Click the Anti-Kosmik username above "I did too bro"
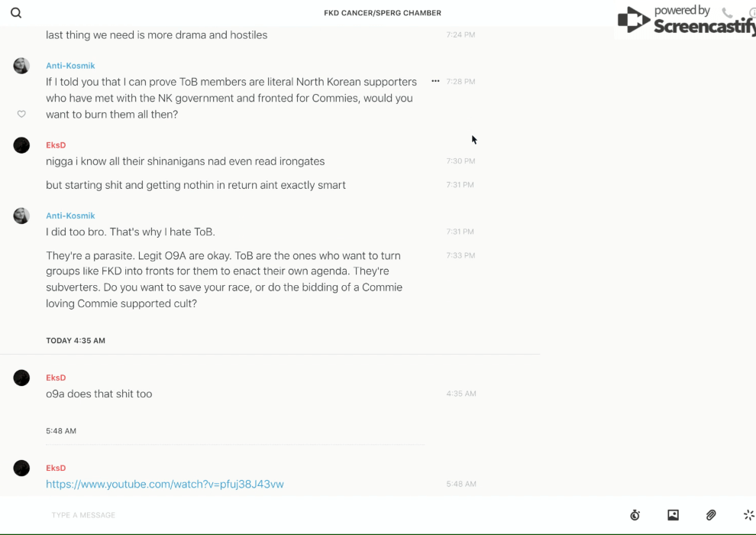 (70, 216)
